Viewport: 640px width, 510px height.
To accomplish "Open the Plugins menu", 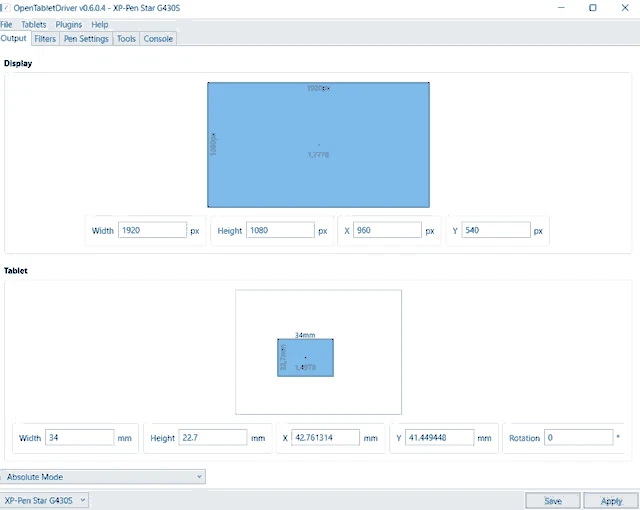I will [x=69, y=24].
